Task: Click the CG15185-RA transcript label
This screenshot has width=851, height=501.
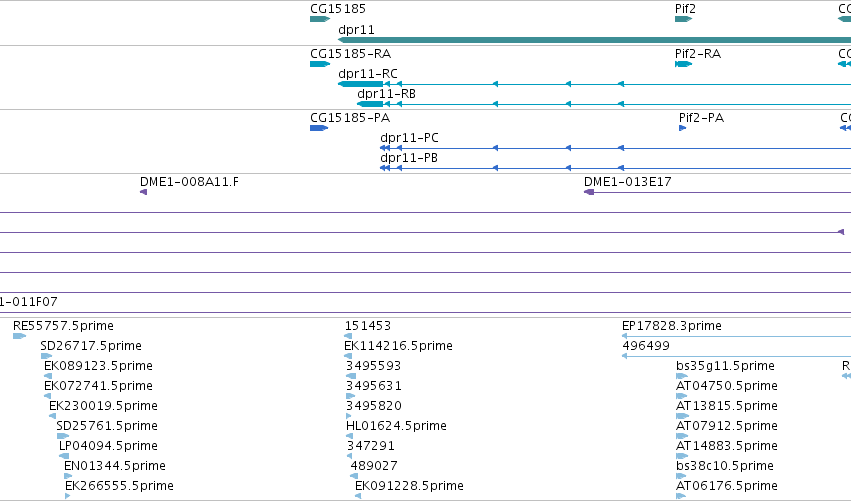Action: (x=350, y=54)
